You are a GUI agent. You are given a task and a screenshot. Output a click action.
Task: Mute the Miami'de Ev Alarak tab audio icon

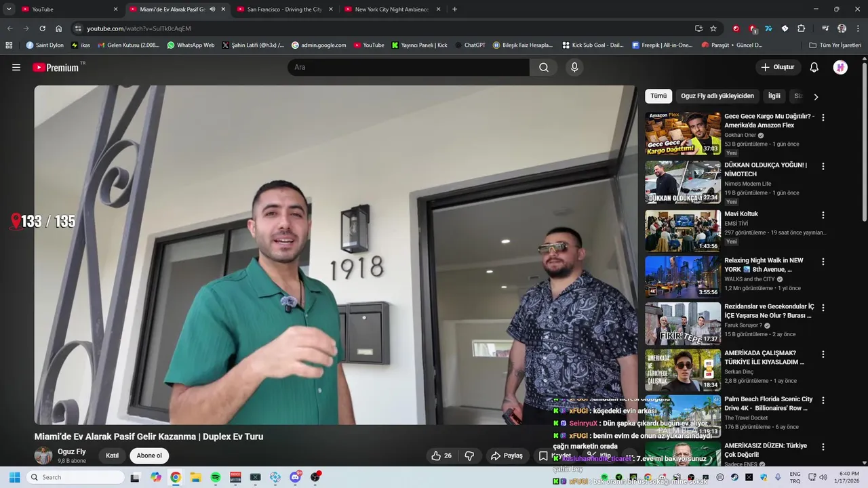click(212, 9)
